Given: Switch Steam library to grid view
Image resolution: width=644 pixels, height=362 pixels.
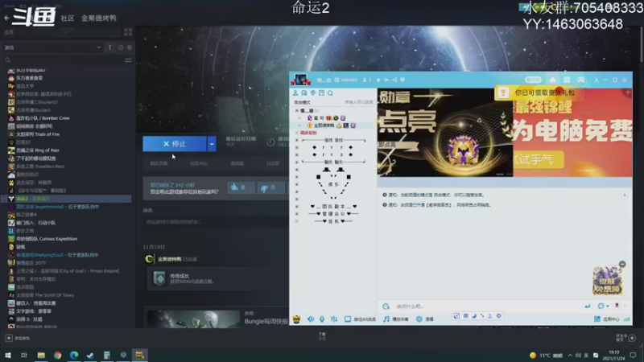Looking at the screenshot, I should (x=128, y=32).
